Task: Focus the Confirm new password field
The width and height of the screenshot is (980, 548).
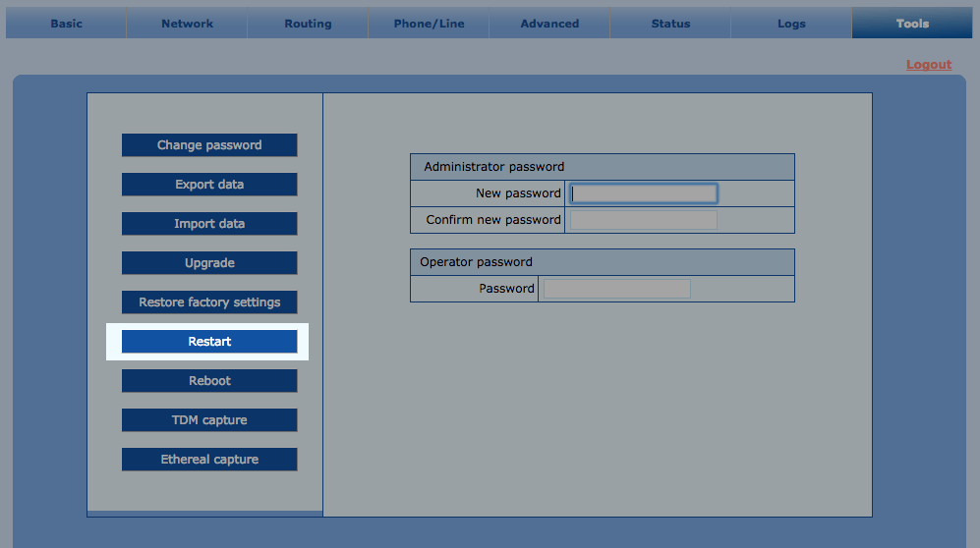Action: pyautogui.click(x=644, y=220)
